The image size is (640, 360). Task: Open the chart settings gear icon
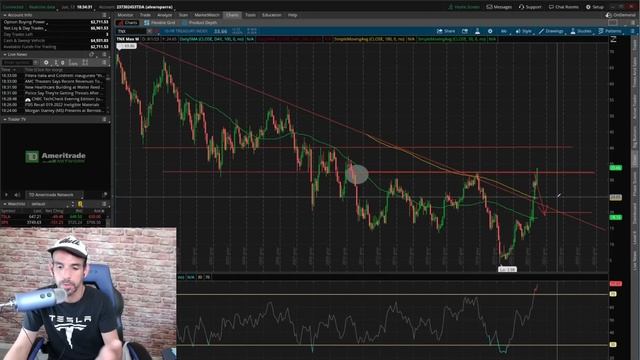(490, 31)
